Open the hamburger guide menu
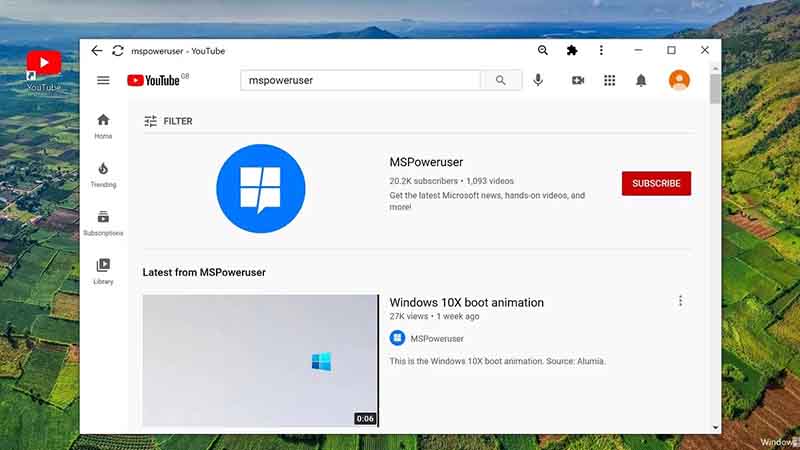Image resolution: width=800 pixels, height=450 pixels. click(x=103, y=80)
